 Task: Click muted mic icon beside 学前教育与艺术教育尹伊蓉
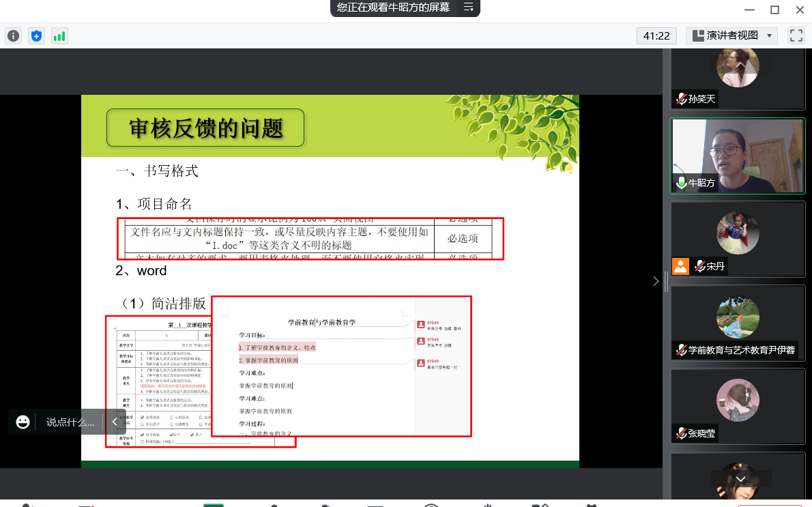click(681, 350)
